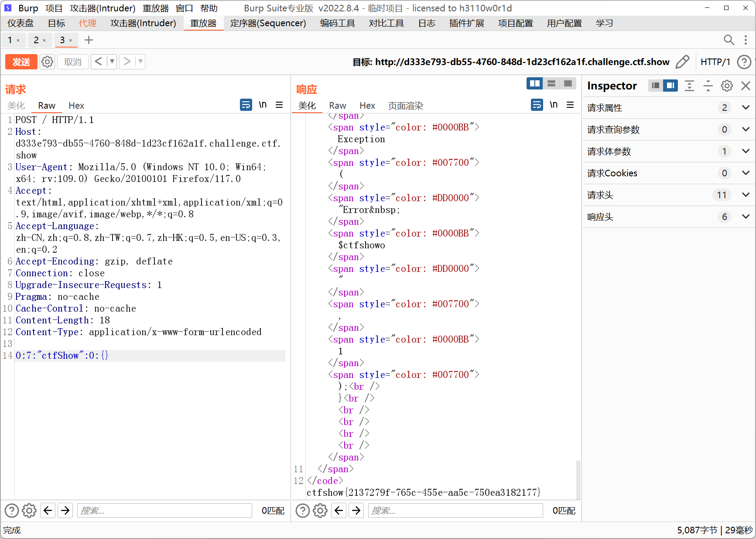Expand the 请求属性 section
The height and width of the screenshot is (539, 756).
pyautogui.click(x=746, y=107)
